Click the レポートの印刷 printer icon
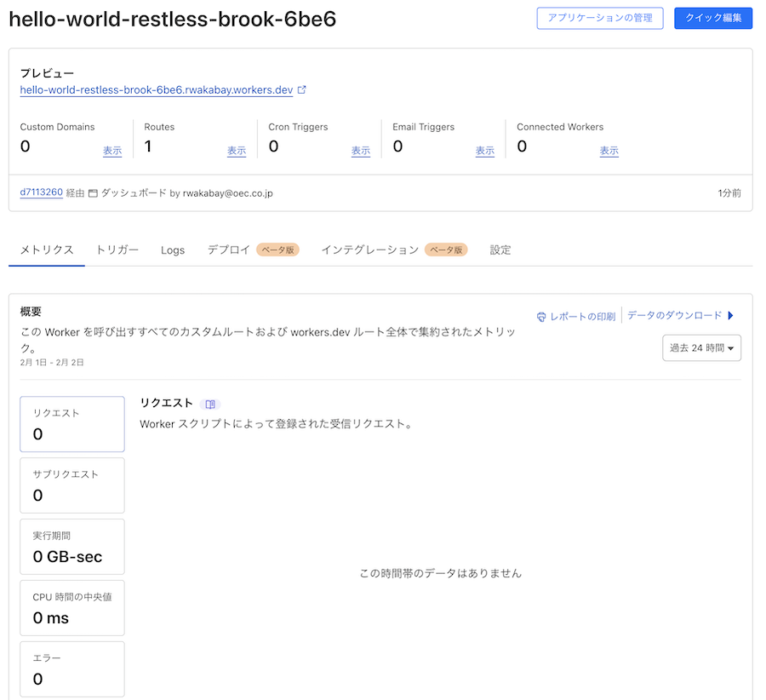Screen dimensions: 766x700 pos(542,315)
